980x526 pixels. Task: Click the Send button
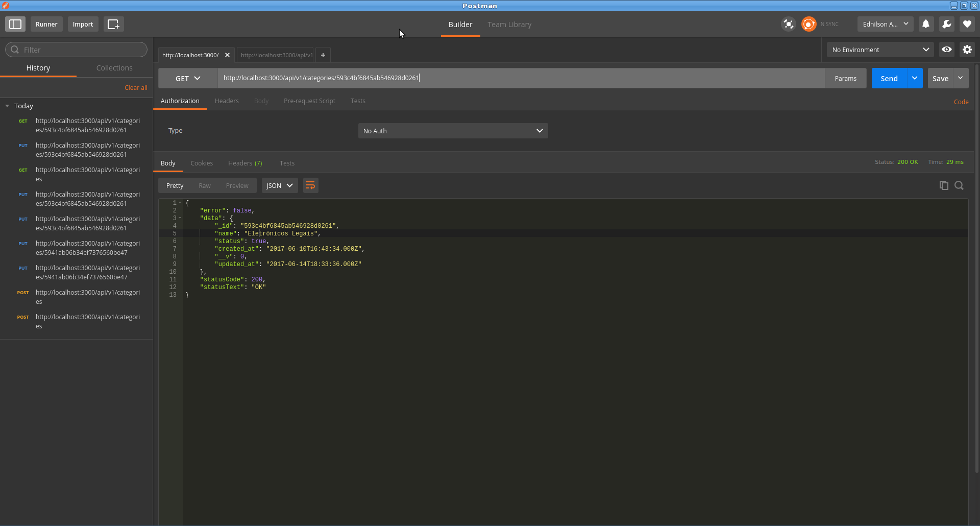click(x=889, y=78)
